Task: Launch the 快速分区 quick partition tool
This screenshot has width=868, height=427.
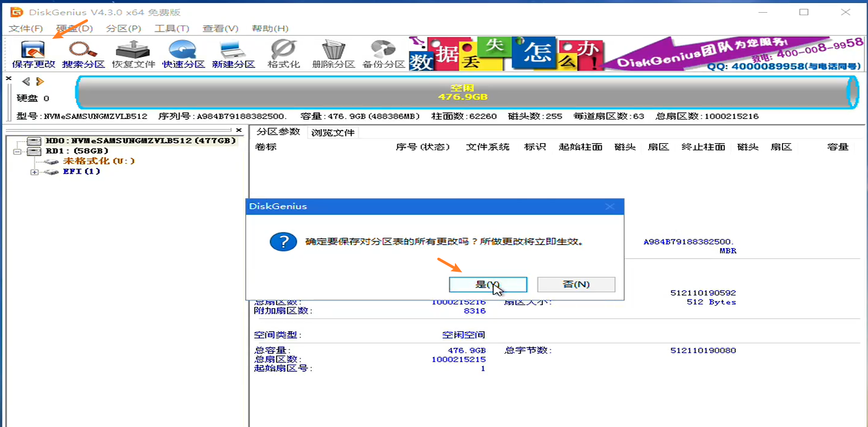Action: (x=183, y=54)
